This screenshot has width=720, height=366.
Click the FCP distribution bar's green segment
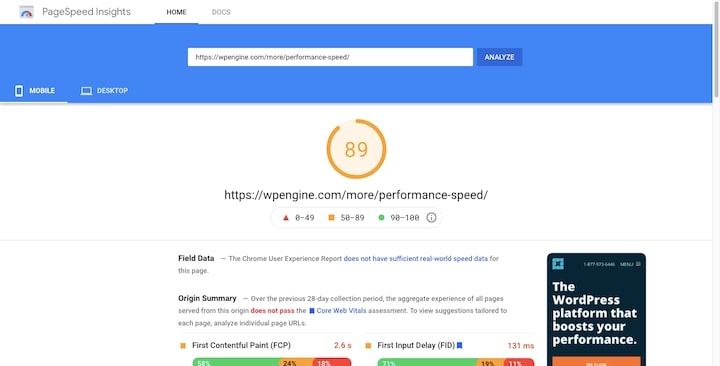coord(236,363)
